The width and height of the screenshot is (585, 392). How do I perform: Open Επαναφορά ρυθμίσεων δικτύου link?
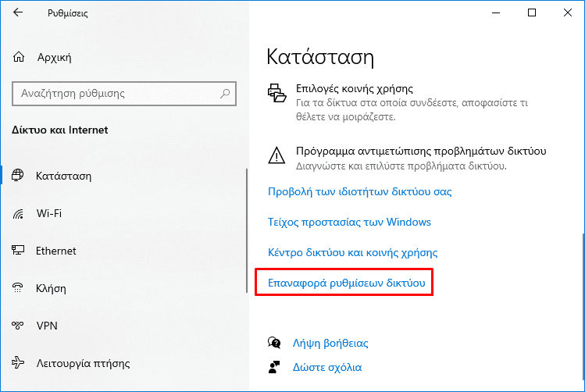point(347,283)
